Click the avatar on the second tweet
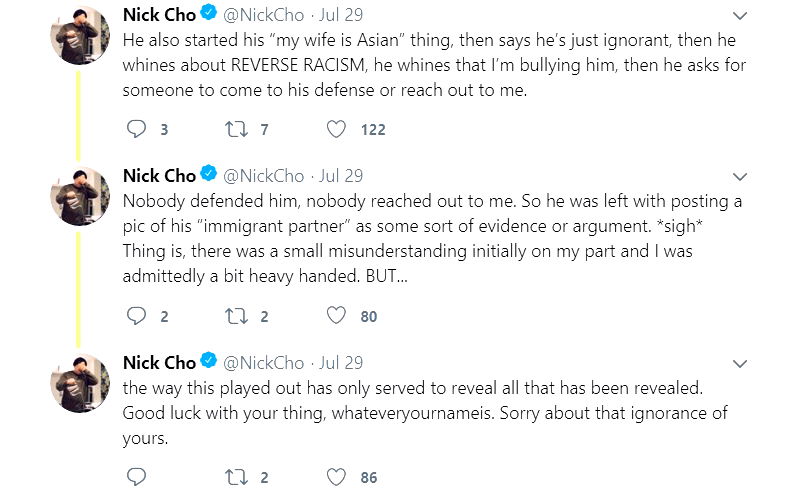 click(x=80, y=197)
